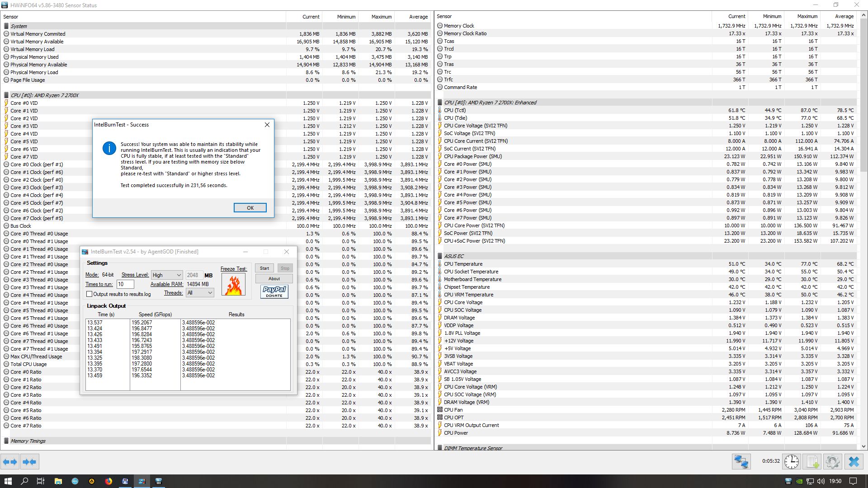Open the Stress Level dropdown
This screenshot has height=488, width=868.
click(x=167, y=275)
